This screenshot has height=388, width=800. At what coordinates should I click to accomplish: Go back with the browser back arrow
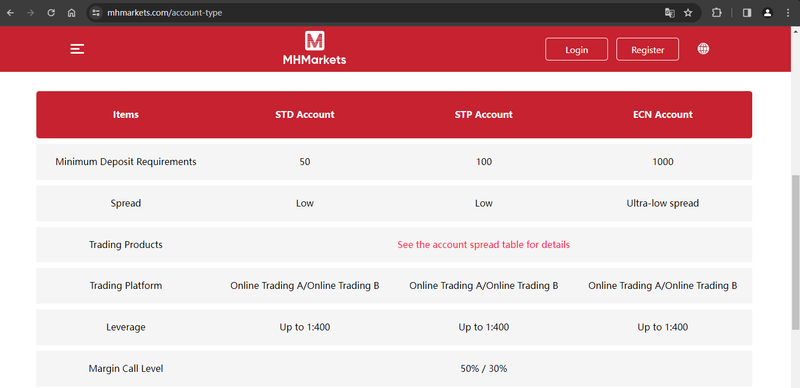10,13
